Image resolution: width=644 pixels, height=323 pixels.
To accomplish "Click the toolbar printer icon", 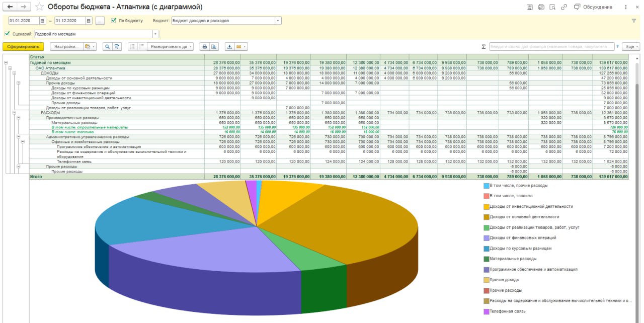I will (205, 46).
